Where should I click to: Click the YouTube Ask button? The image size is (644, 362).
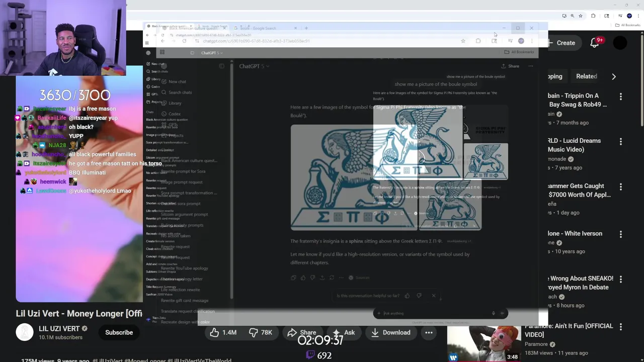(344, 332)
